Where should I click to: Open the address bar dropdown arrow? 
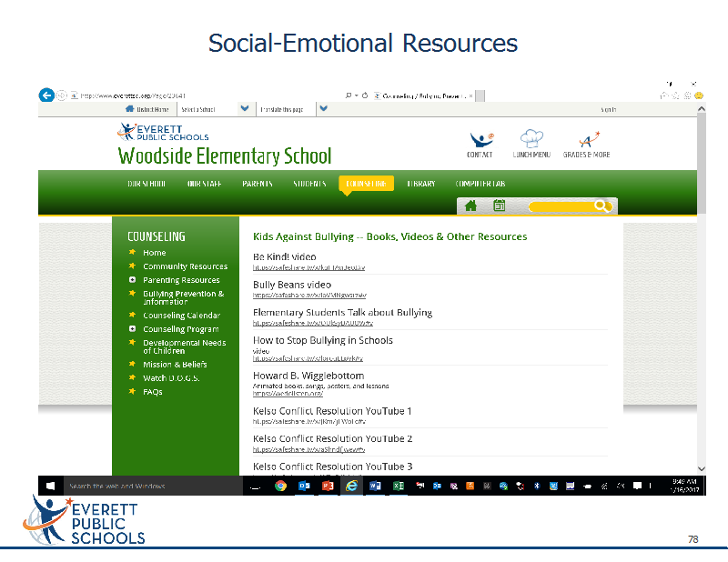point(356,95)
